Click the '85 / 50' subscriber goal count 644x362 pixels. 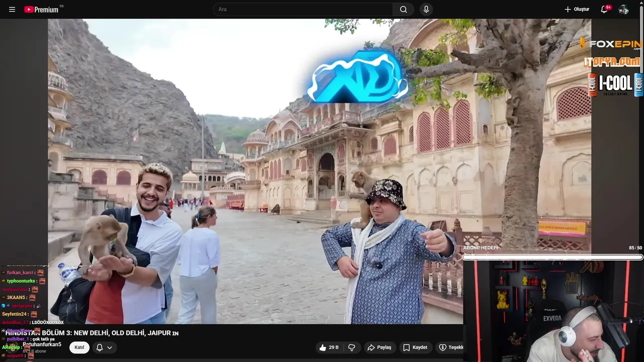pyautogui.click(x=635, y=248)
